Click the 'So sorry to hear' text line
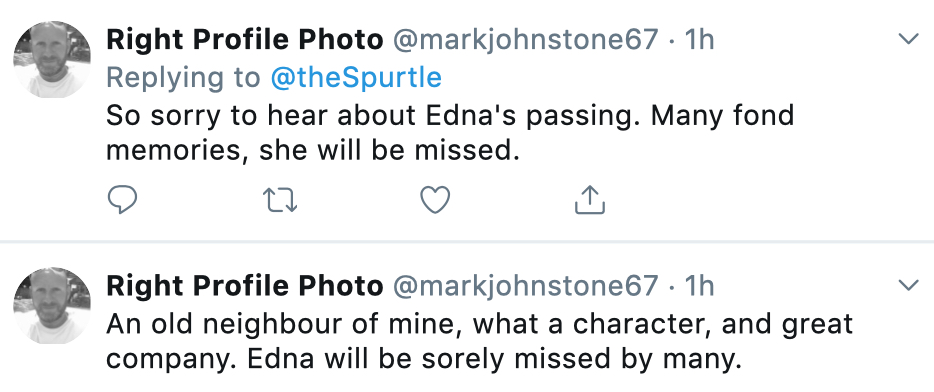 pyautogui.click(x=450, y=115)
